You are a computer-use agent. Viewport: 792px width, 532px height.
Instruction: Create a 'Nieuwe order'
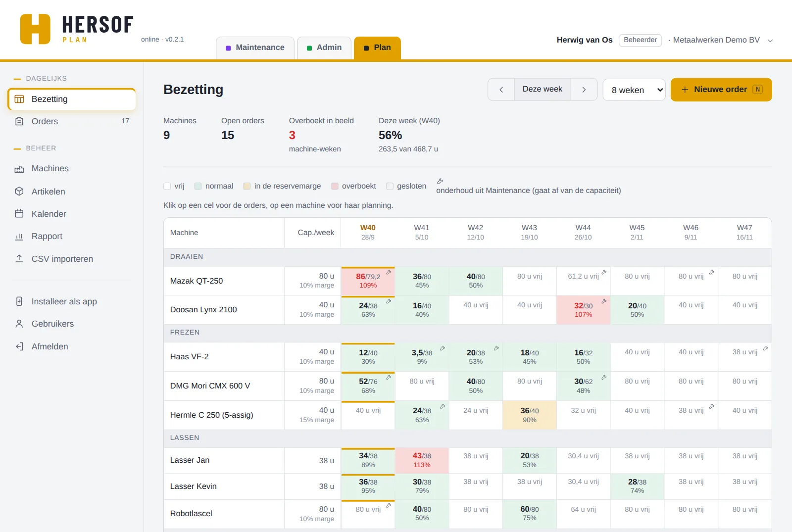721,90
